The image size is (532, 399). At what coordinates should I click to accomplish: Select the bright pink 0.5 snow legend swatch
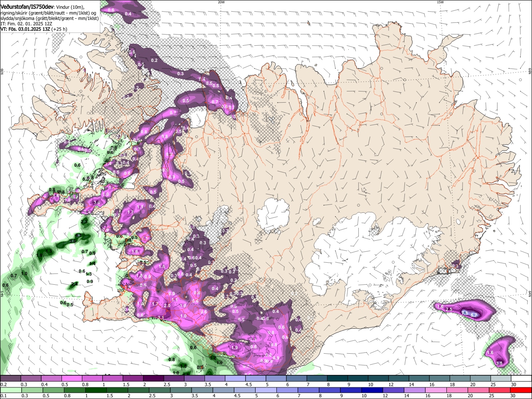(71, 379)
